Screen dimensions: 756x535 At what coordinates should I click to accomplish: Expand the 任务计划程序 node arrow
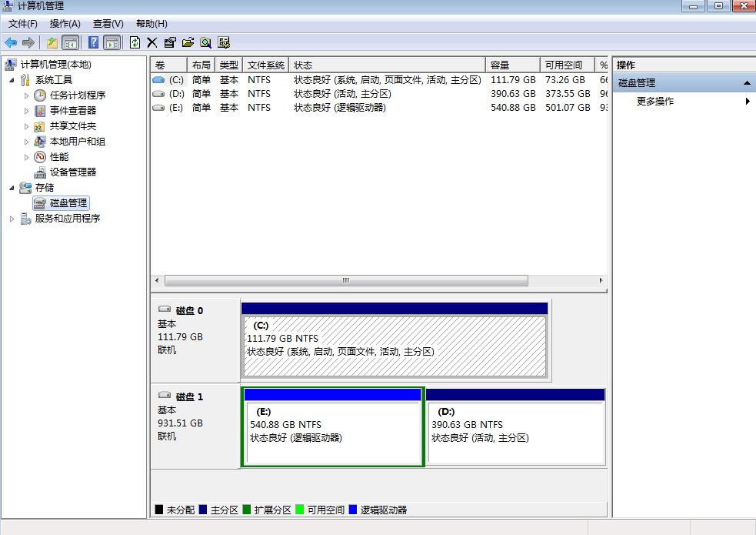coord(26,95)
